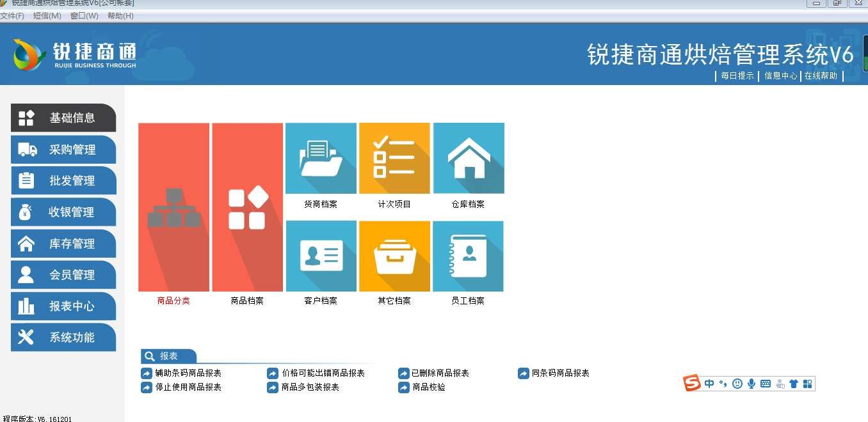Open the 仓库档案 house tile
The height and width of the screenshot is (422, 868).
tap(469, 158)
